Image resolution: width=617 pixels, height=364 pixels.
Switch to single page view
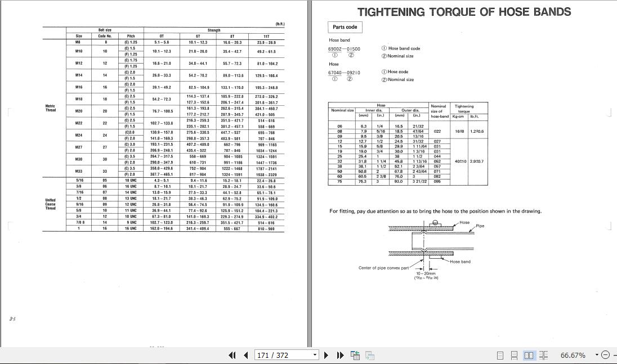(500, 356)
